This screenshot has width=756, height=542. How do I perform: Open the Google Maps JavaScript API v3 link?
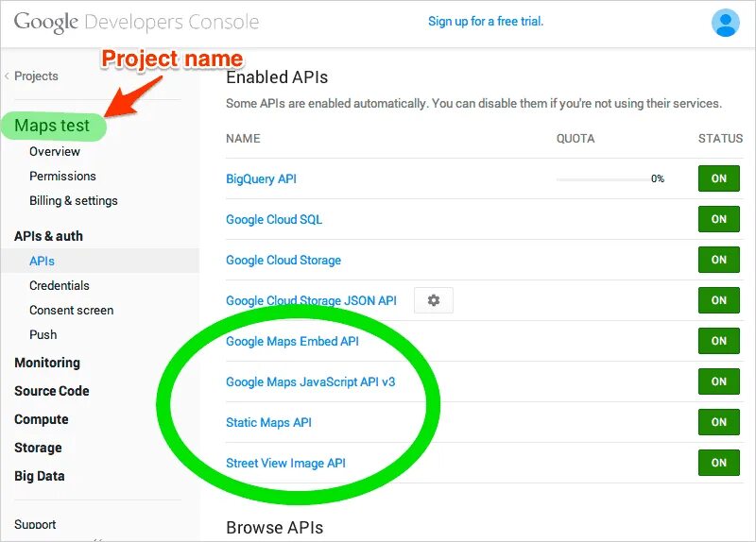pos(310,382)
